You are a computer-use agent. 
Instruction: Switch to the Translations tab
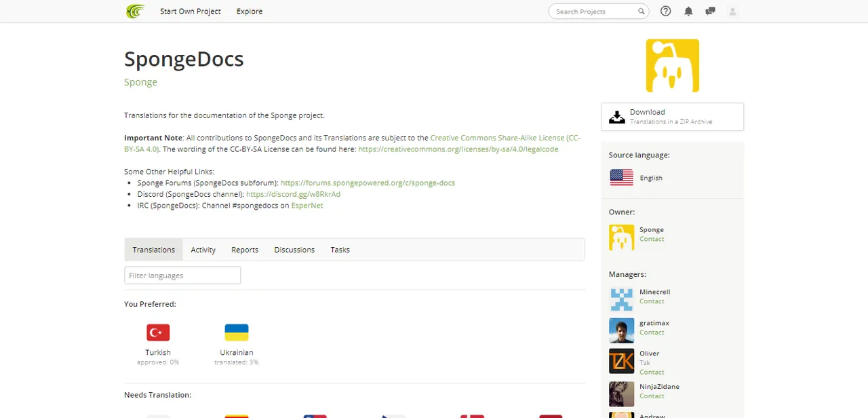154,250
